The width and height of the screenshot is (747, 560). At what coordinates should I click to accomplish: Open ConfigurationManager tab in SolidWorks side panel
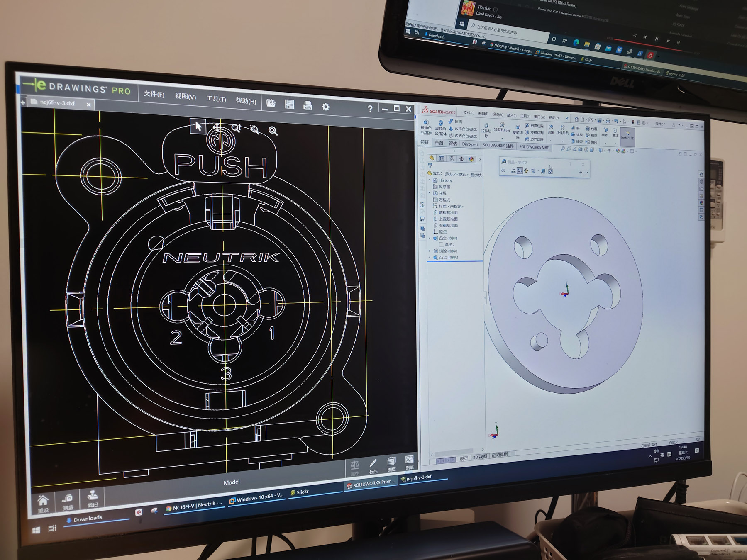[x=452, y=159]
